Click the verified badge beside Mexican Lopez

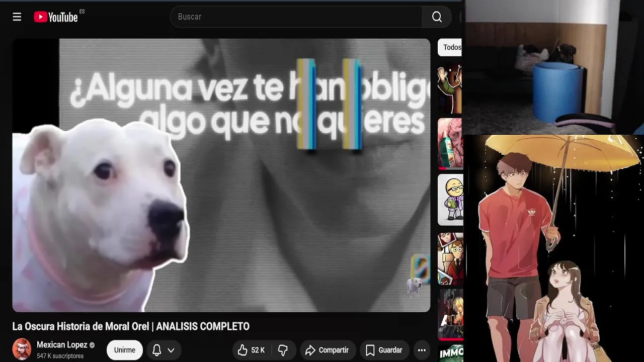(92, 345)
